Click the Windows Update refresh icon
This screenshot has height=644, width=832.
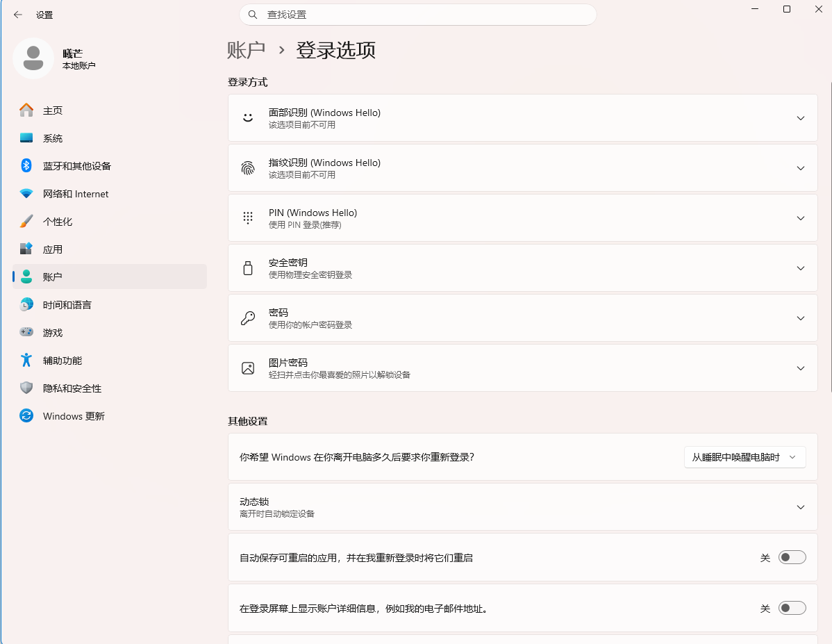click(x=26, y=415)
